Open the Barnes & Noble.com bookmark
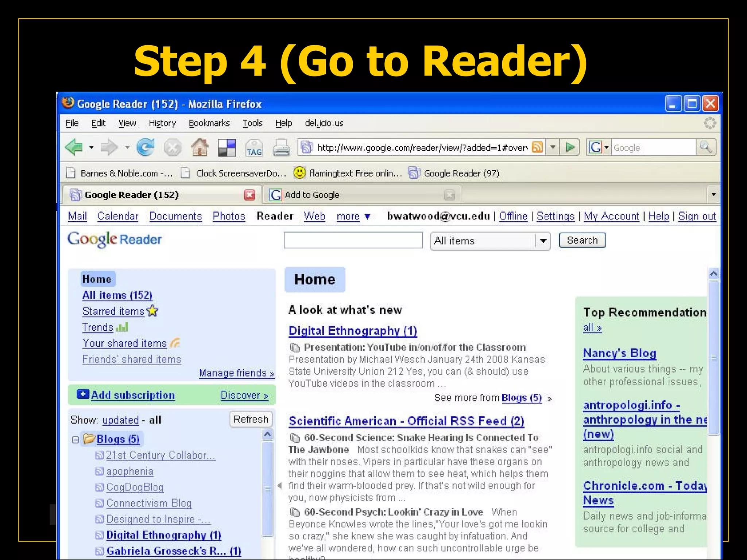 (119, 173)
